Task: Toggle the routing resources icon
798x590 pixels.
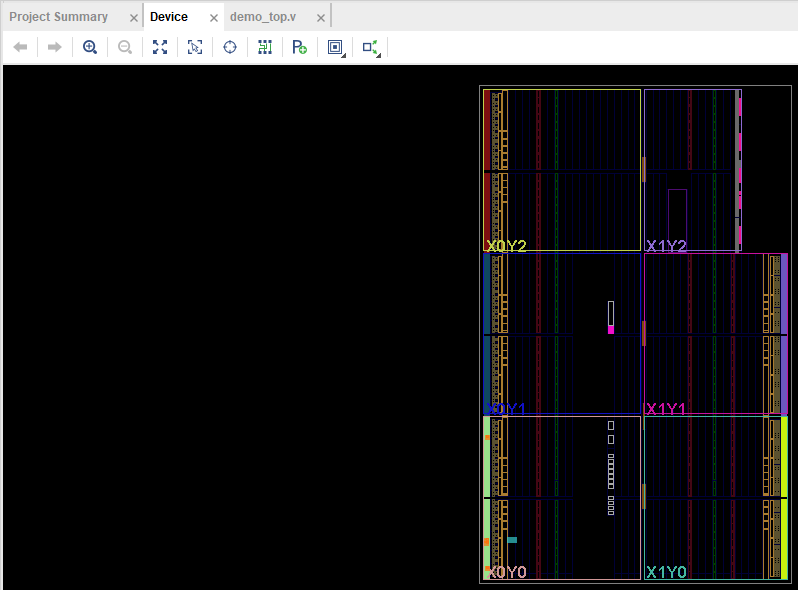Action: pyautogui.click(x=264, y=47)
